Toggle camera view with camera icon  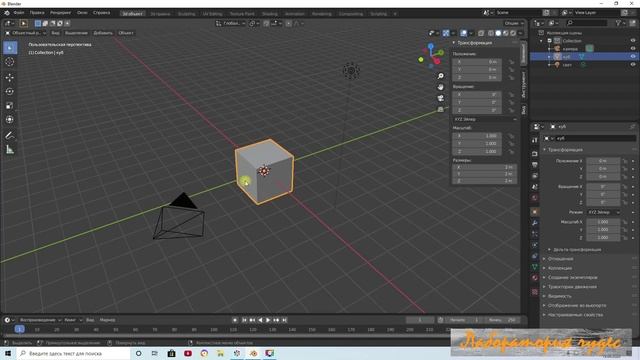click(x=440, y=98)
